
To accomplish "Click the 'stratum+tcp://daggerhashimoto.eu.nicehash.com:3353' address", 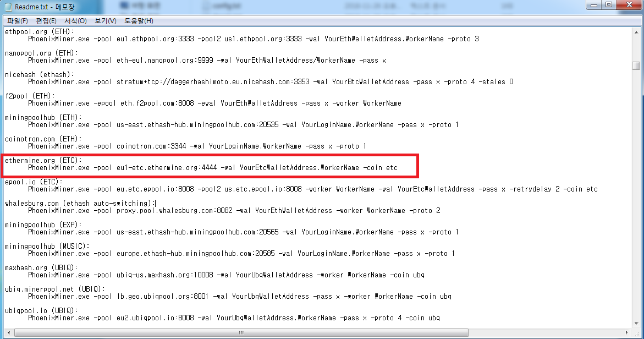I will pyautogui.click(x=213, y=82).
